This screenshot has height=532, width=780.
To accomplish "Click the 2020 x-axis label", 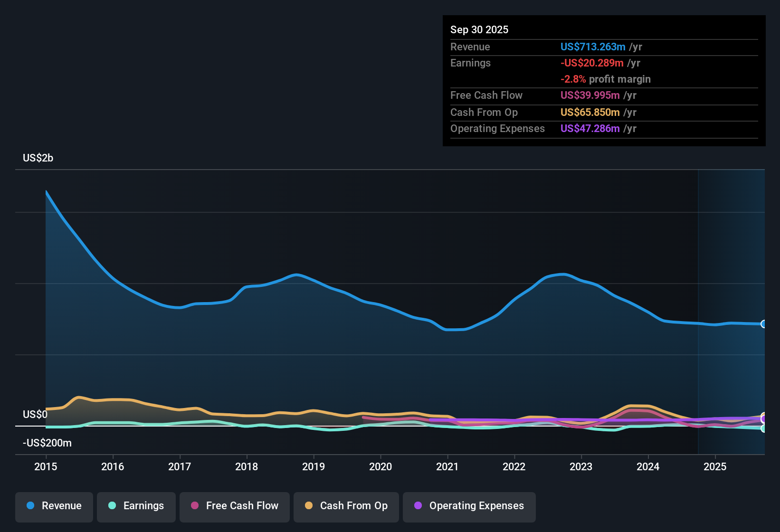I will (380, 466).
